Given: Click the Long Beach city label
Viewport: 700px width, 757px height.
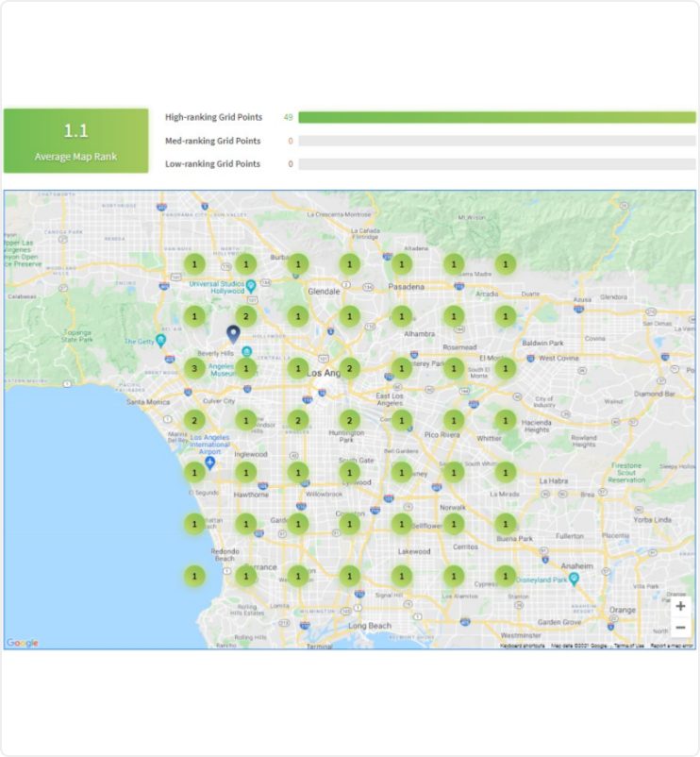Looking at the screenshot, I should (x=370, y=626).
